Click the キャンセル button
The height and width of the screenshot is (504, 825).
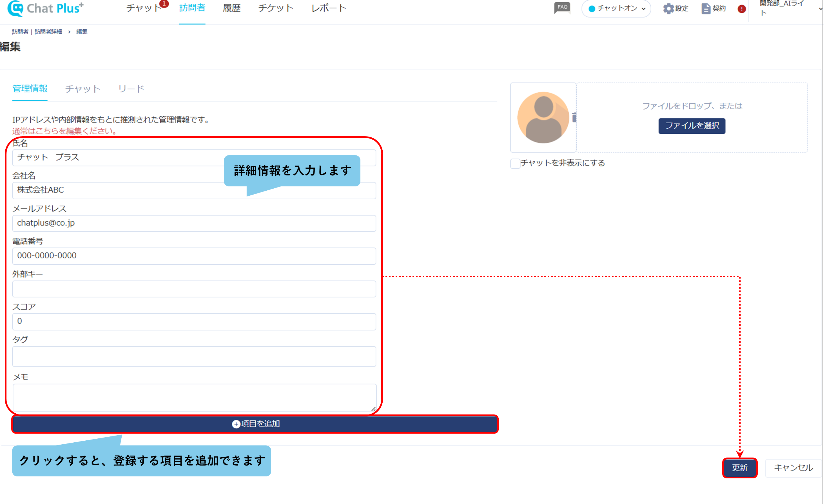(793, 468)
